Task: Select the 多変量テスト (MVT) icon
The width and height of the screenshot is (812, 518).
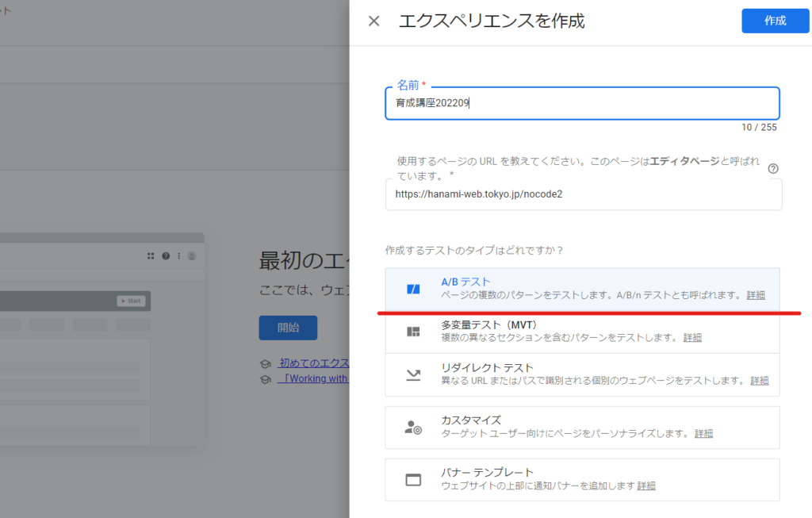Action: tap(413, 332)
